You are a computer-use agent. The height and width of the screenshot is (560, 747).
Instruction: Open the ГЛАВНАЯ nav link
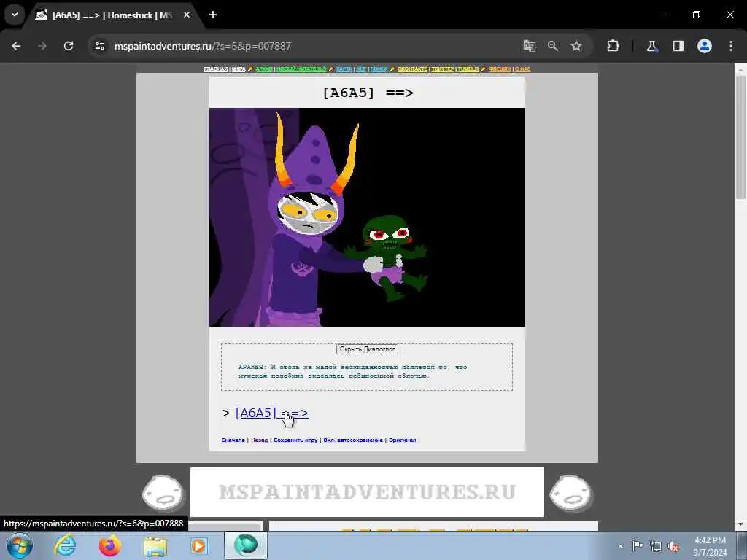[216, 69]
